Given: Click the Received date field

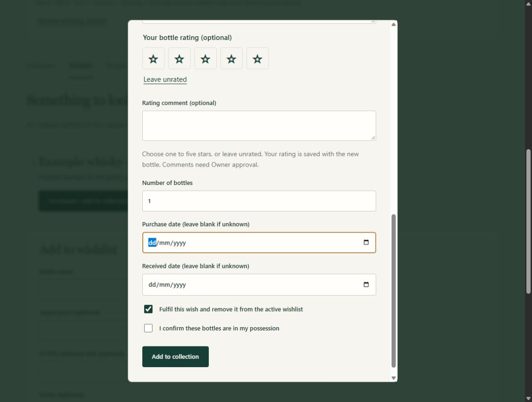Looking at the screenshot, I should pos(259,285).
